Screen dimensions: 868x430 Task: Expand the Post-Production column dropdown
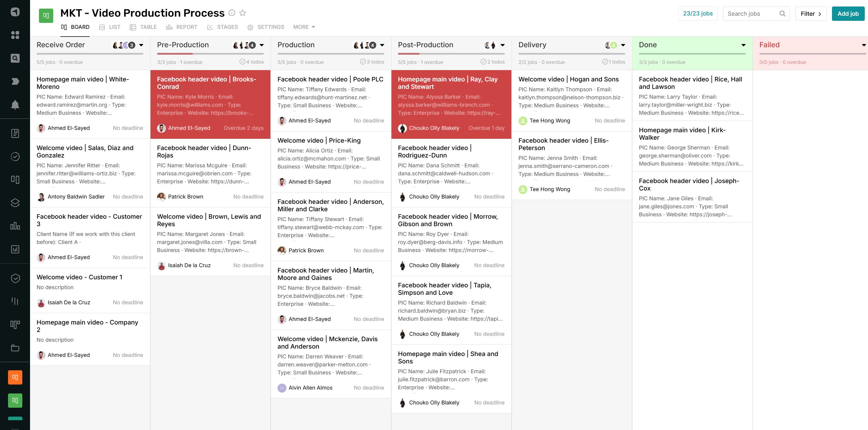click(502, 45)
